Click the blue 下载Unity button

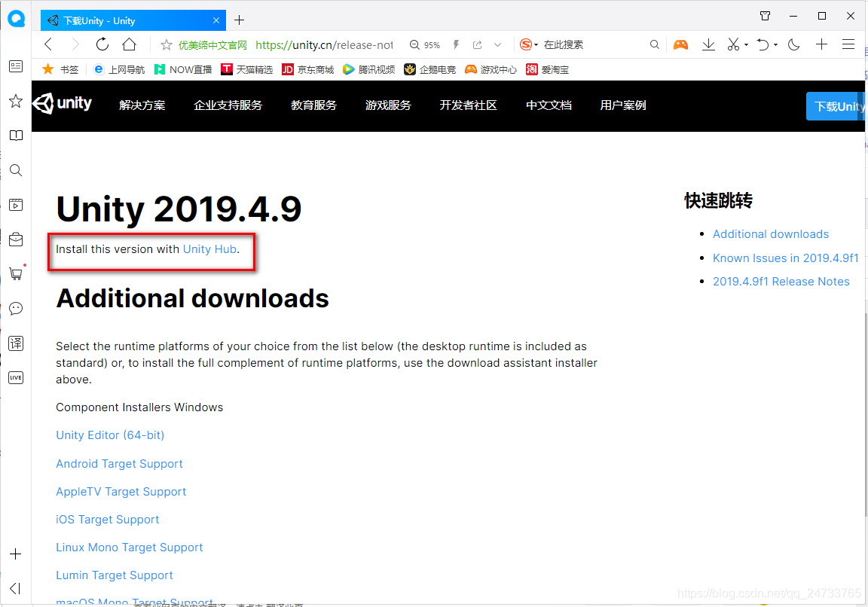[836, 106]
